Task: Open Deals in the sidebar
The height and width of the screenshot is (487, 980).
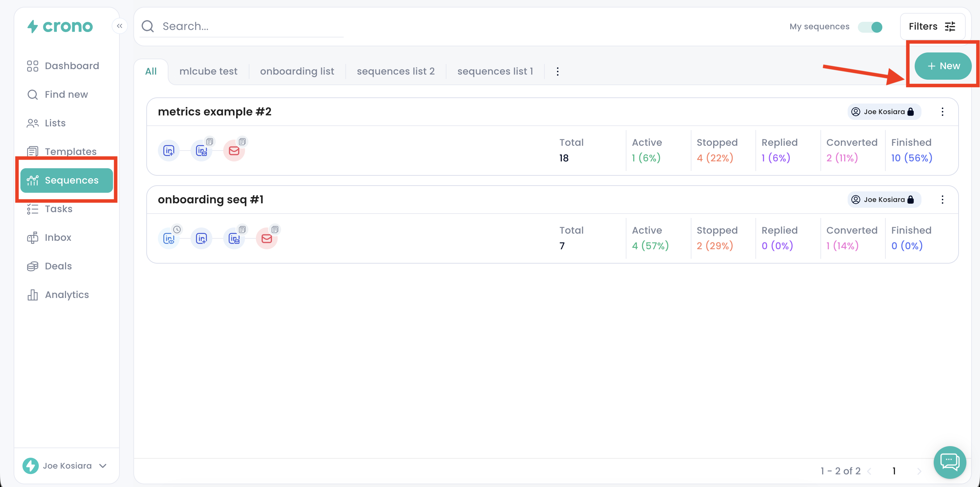Action: click(x=58, y=266)
